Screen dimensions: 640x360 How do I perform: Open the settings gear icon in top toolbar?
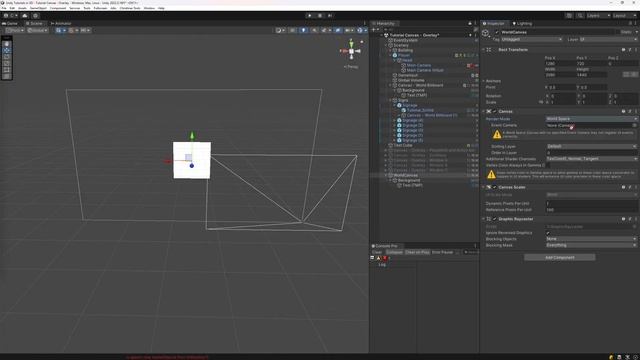click(36, 16)
